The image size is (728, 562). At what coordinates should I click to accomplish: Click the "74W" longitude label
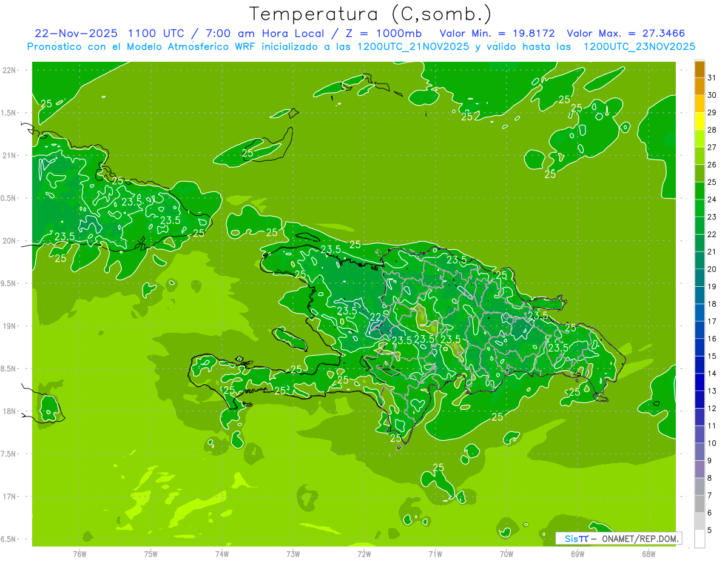222,554
